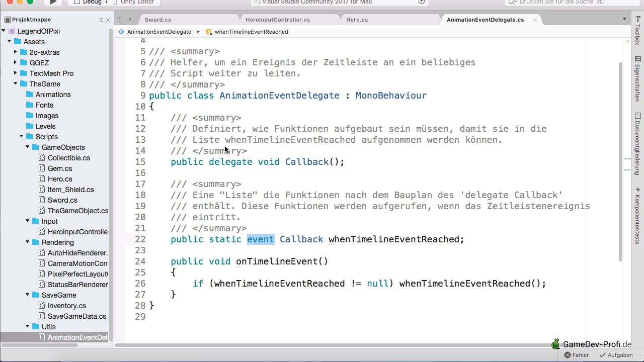Image resolution: width=644 pixels, height=362 pixels.
Task: Open Hero.cs in project tree
Action: [59, 179]
